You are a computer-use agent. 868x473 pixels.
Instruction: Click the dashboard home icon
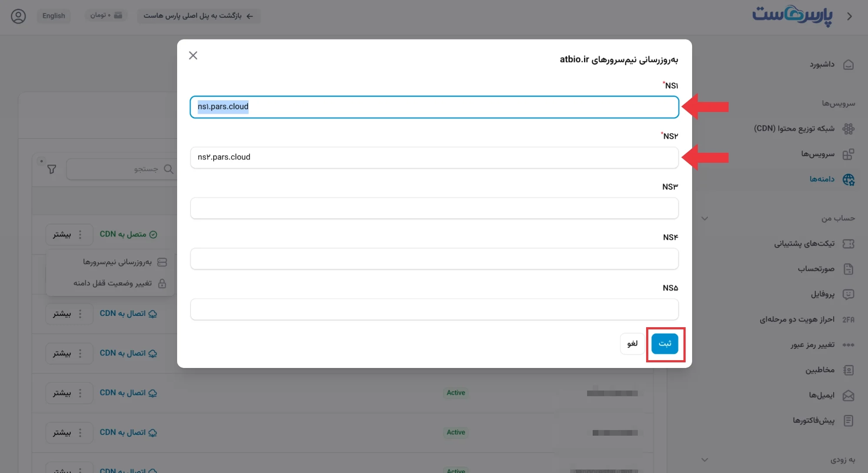point(848,65)
